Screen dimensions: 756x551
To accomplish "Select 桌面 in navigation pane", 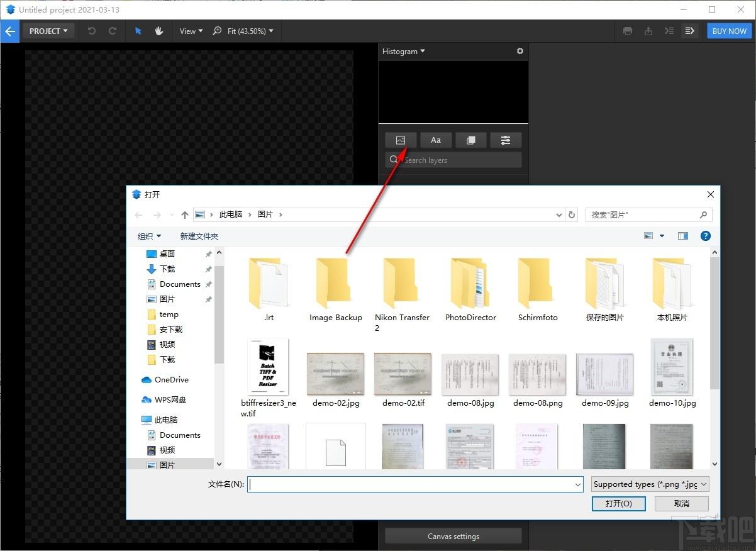I will click(x=167, y=254).
